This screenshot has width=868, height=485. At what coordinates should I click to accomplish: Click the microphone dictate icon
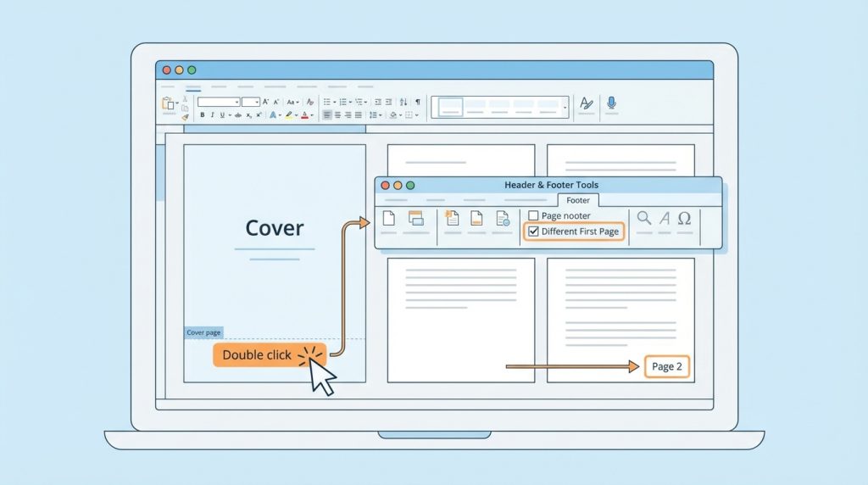[x=611, y=103]
